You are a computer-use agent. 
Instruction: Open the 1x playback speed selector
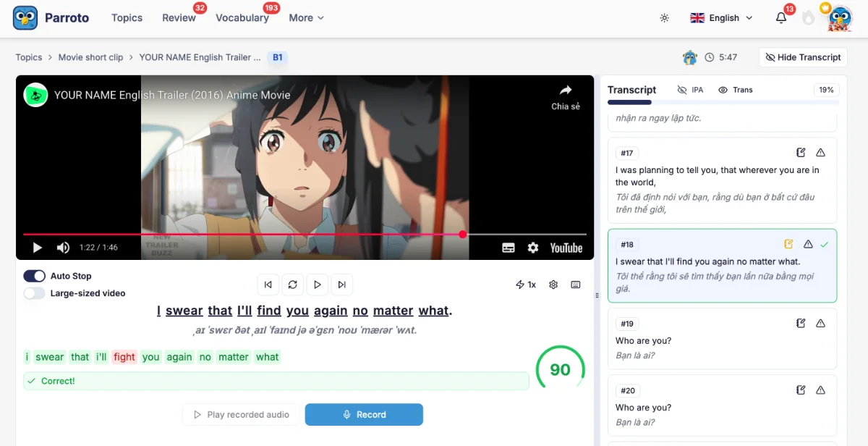click(x=527, y=285)
